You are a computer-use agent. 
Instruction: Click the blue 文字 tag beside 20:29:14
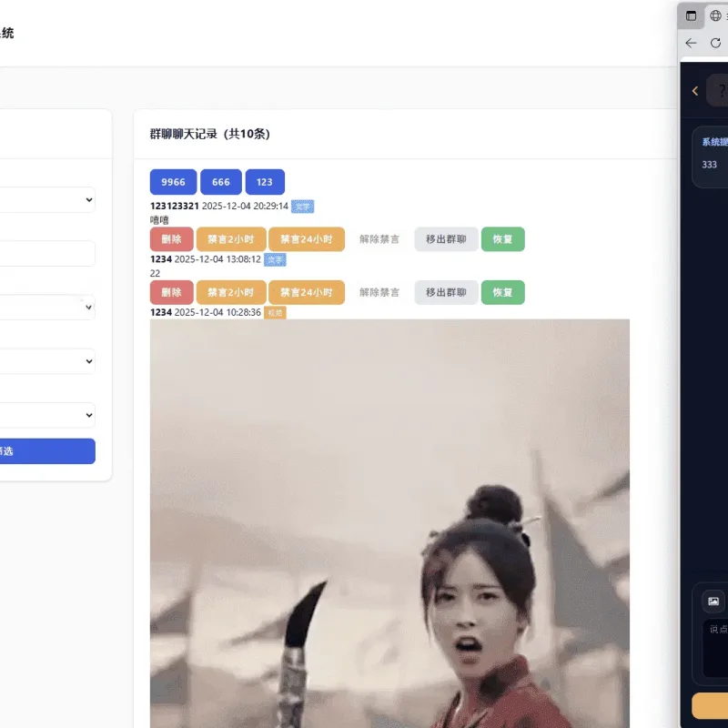(x=302, y=207)
